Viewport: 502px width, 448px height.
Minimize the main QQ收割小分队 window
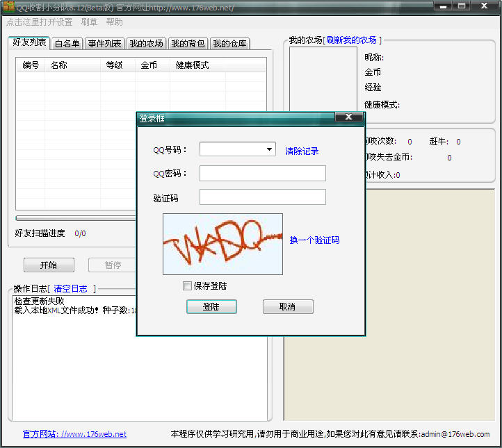point(443,6)
